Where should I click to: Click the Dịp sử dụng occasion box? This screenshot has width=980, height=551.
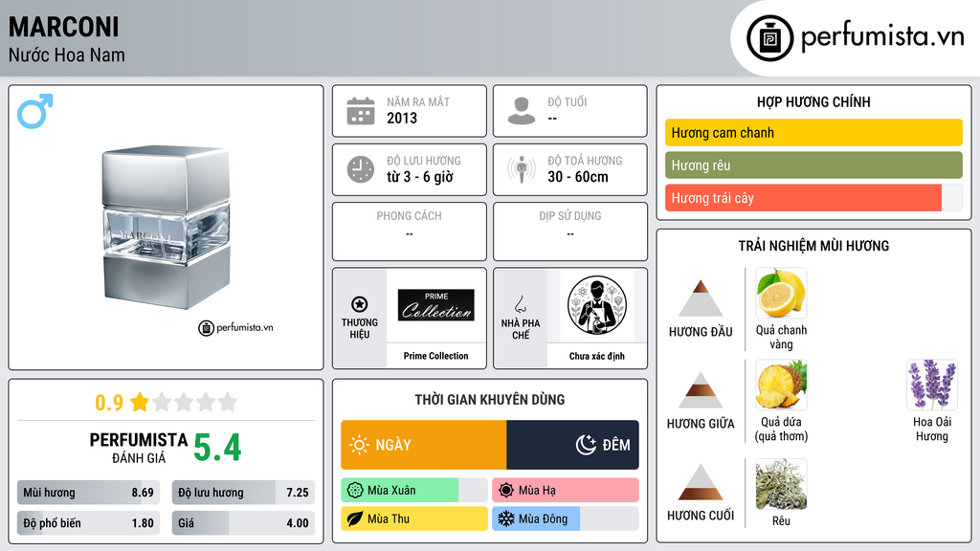tap(570, 231)
